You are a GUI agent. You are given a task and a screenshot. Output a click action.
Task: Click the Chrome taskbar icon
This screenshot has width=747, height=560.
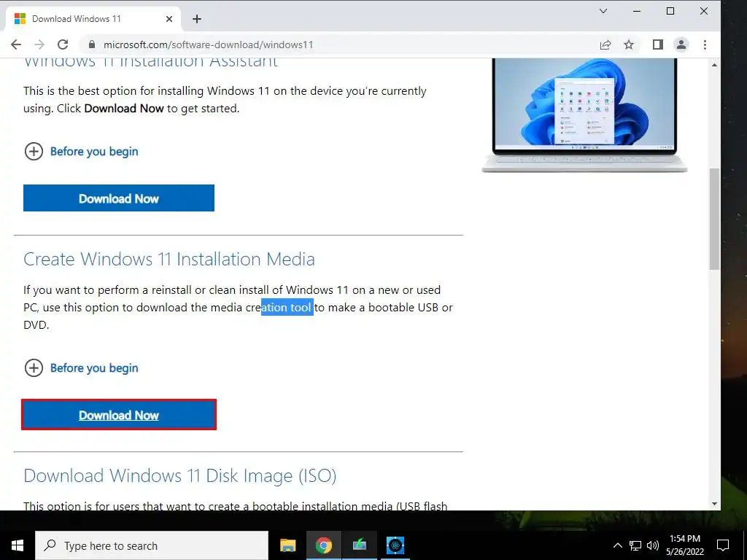click(323, 545)
